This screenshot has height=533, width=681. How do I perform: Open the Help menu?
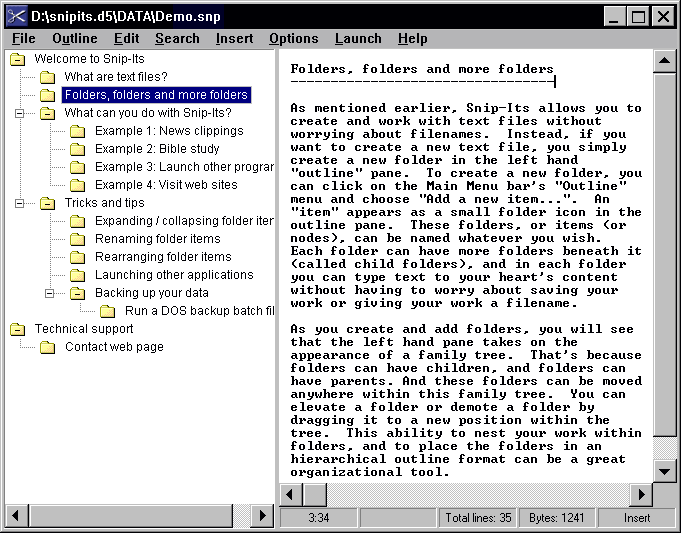click(x=413, y=39)
